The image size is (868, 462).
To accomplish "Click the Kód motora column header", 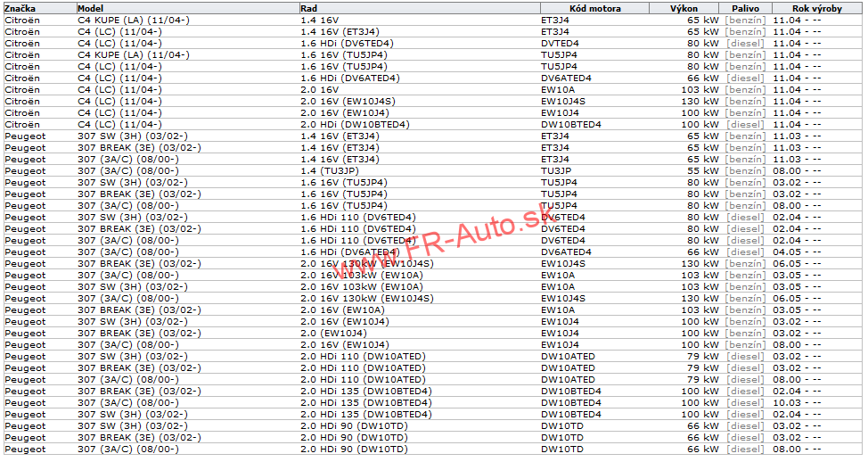I will coord(594,8).
